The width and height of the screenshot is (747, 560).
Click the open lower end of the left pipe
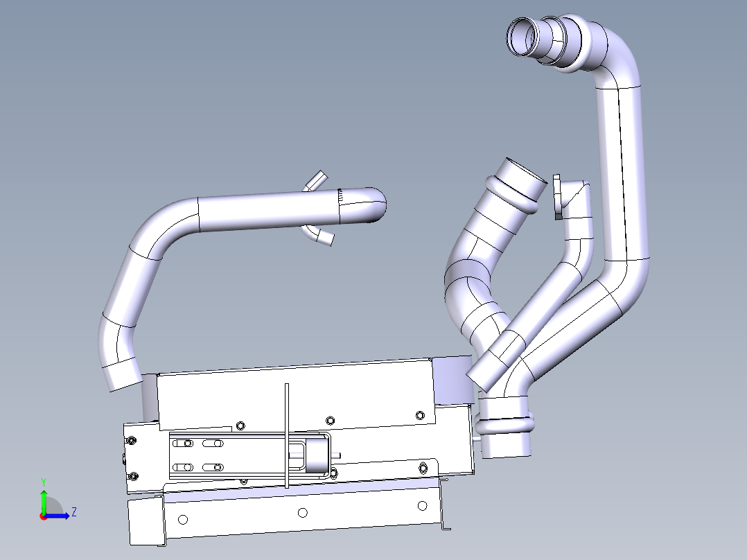pyautogui.click(x=122, y=379)
